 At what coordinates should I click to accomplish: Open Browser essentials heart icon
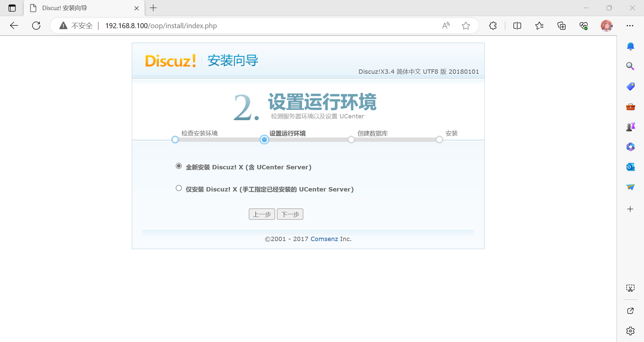[x=584, y=26]
